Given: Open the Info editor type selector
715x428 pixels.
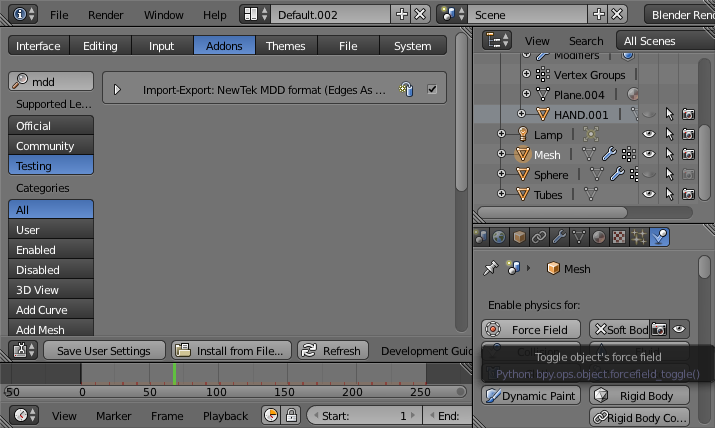Looking at the screenshot, I should [x=23, y=15].
